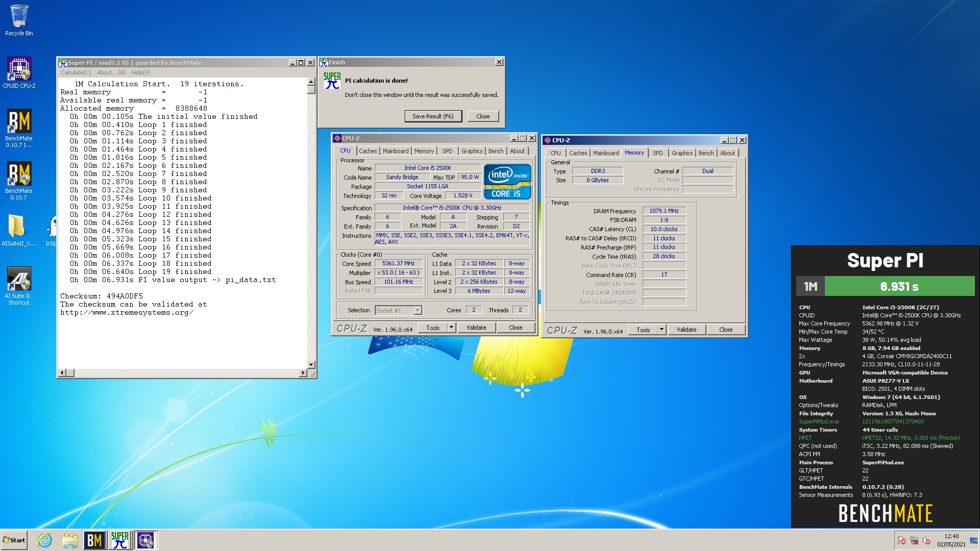This screenshot has width=980, height=551.
Task: Open the BenchMate 0.10.7 I... desktop shortcut
Action: click(x=19, y=128)
